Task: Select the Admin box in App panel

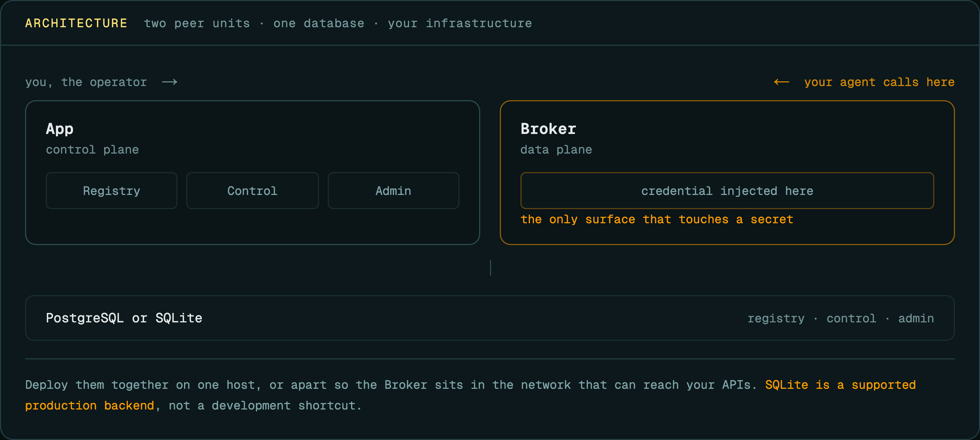Action: [393, 191]
